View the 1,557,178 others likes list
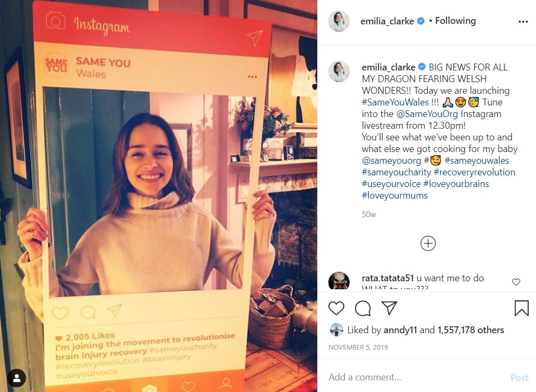The width and height of the screenshot is (536, 392). tap(471, 330)
